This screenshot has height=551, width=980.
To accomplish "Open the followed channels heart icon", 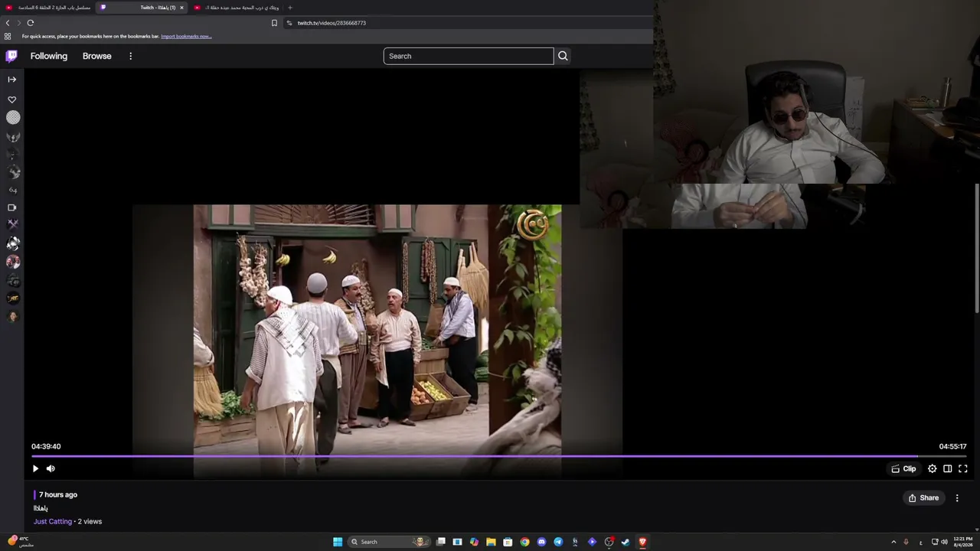I will [11, 99].
